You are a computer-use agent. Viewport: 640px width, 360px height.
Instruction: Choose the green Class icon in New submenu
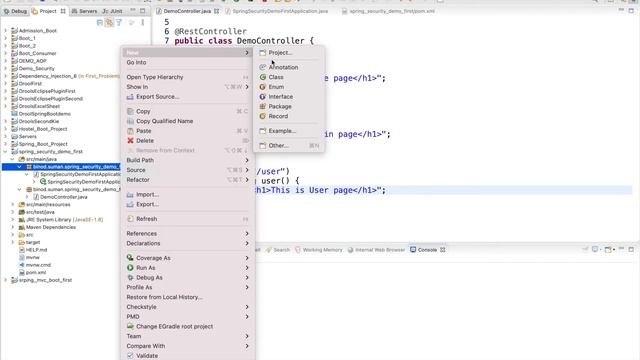click(x=262, y=77)
